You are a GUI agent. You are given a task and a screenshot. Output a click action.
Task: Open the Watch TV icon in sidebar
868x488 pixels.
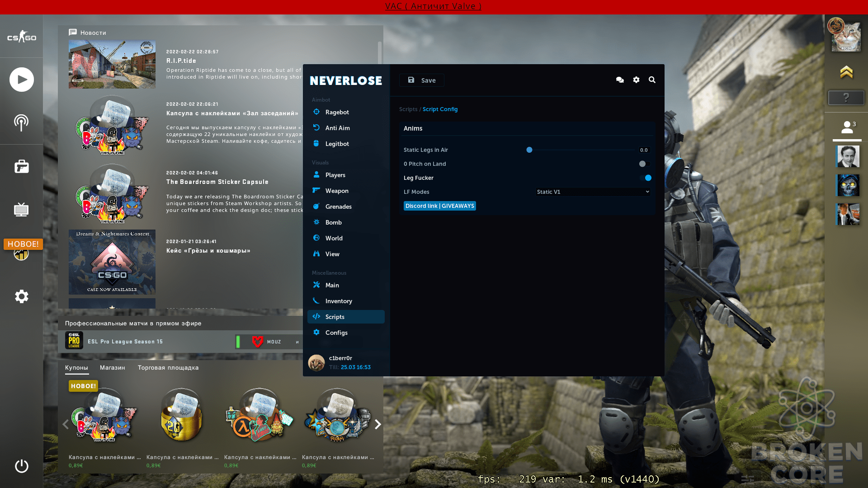(21, 209)
